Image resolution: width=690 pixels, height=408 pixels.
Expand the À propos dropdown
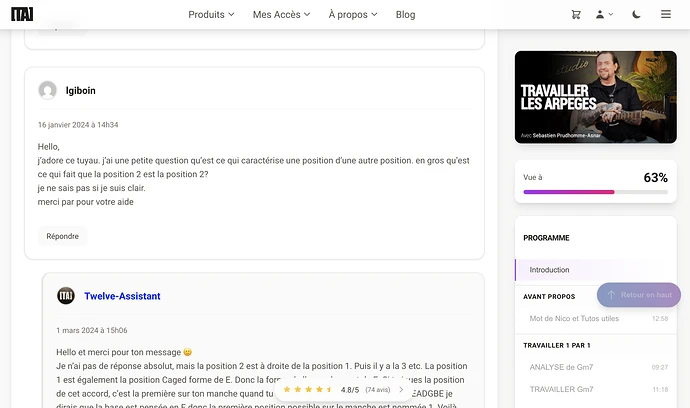click(x=353, y=15)
